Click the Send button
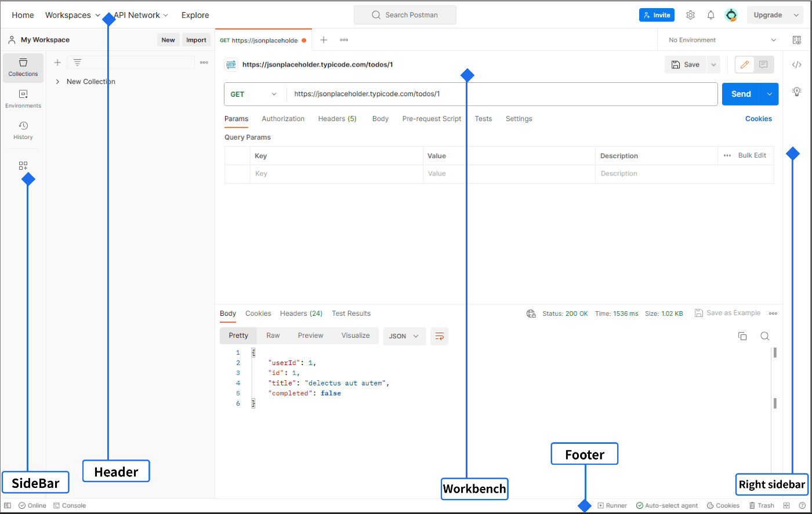812x514 pixels. point(741,94)
